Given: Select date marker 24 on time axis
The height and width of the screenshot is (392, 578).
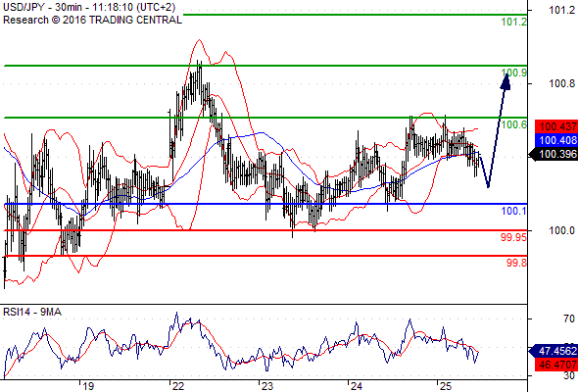Looking at the screenshot, I should [356, 386].
